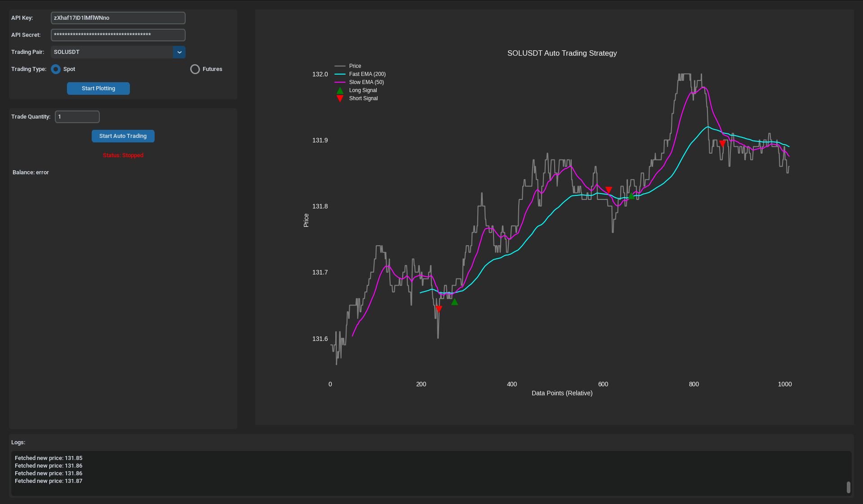Click green long marker near data point 270
The height and width of the screenshot is (504, 863).
point(454,302)
